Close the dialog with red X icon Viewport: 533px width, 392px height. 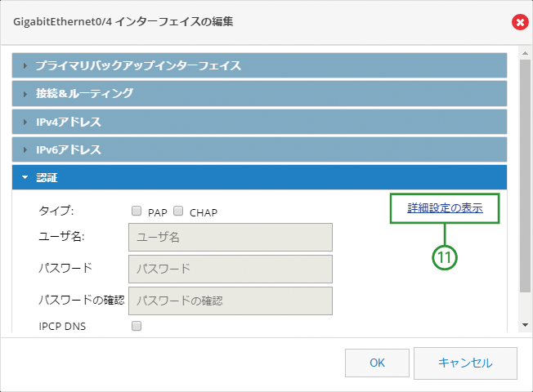coord(520,22)
